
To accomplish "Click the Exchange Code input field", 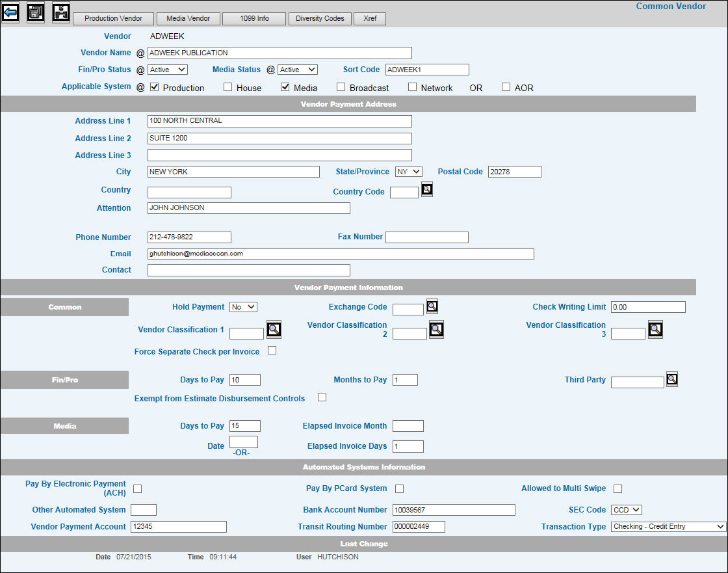I will pos(408,310).
